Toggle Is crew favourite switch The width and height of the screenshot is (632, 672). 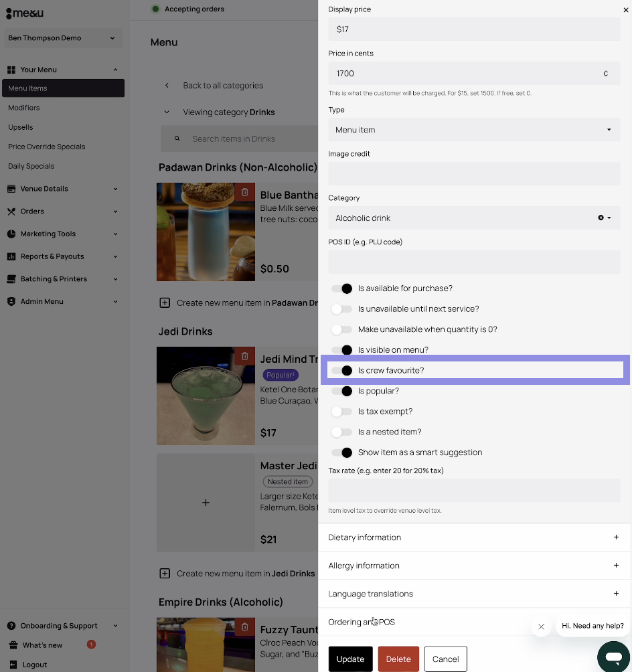click(341, 371)
